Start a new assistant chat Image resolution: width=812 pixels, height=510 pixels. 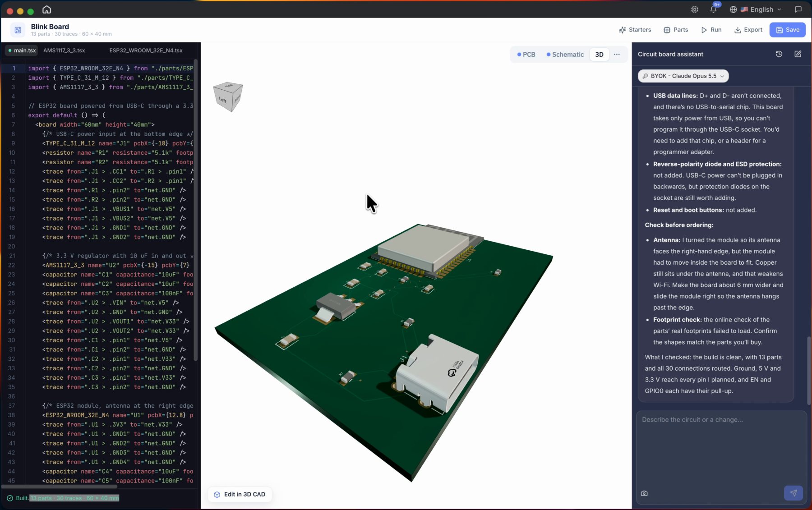798,54
